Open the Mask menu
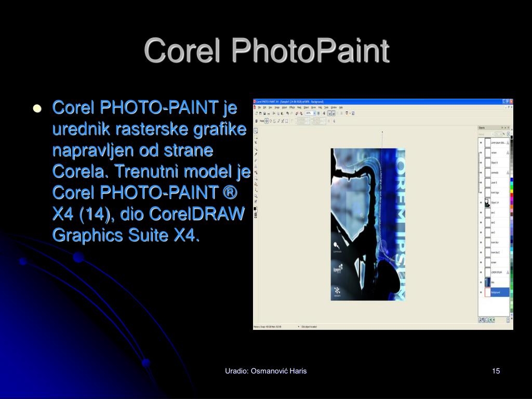This screenshot has height=399, width=532. 299,107
